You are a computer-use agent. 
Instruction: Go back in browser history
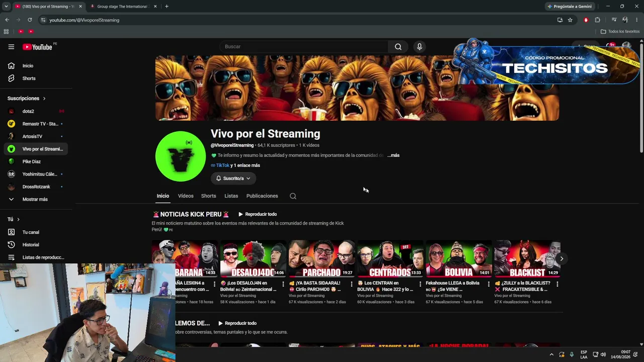click(7, 20)
